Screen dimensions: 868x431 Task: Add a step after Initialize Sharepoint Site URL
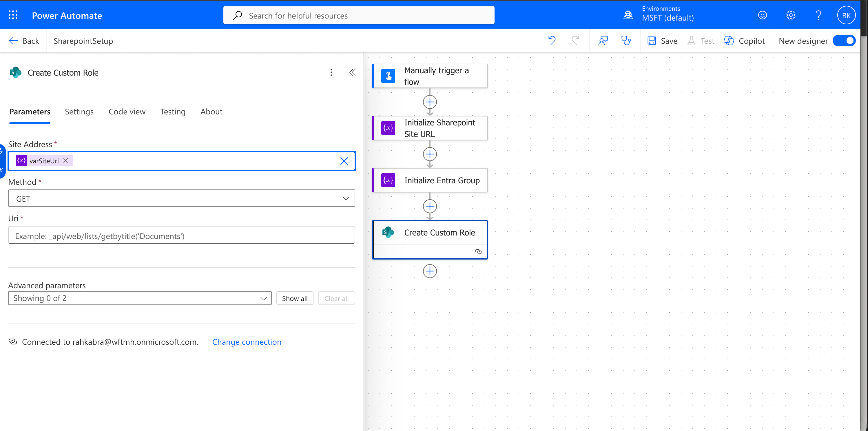tap(430, 154)
